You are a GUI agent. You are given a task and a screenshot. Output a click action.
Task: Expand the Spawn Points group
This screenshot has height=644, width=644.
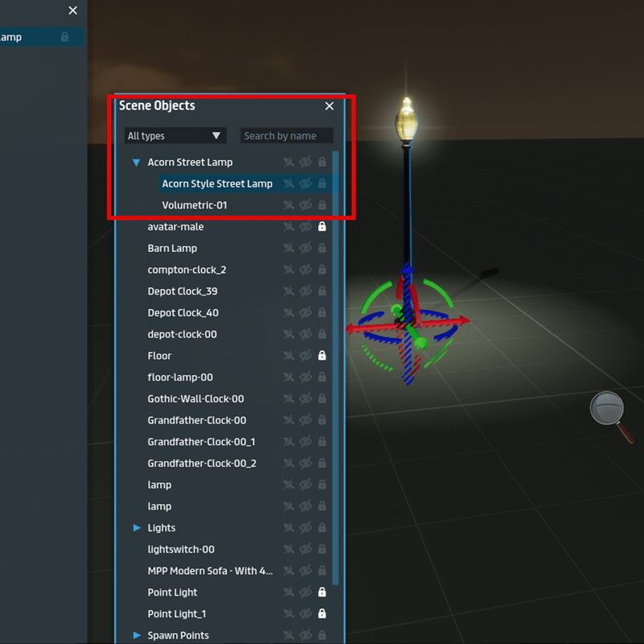pos(137,635)
